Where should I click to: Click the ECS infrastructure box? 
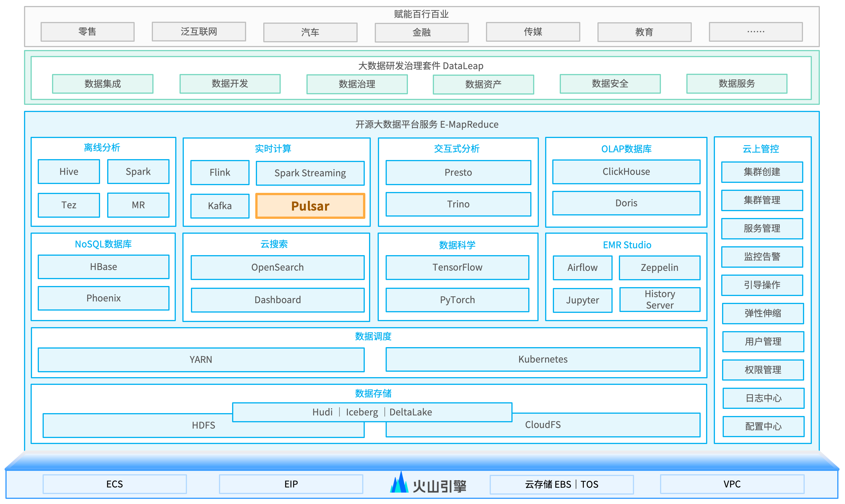pyautogui.click(x=115, y=484)
